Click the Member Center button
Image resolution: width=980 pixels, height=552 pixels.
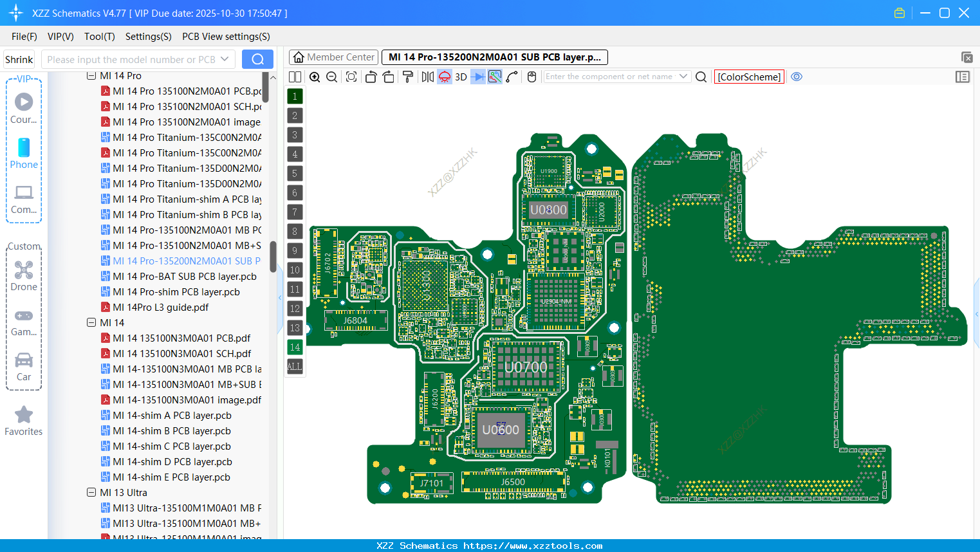[333, 57]
